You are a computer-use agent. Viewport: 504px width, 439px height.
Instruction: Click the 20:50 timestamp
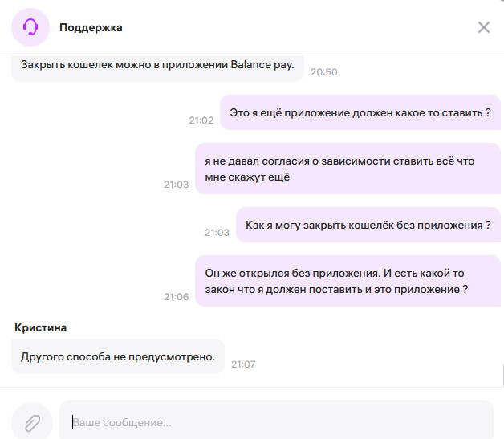click(x=324, y=72)
